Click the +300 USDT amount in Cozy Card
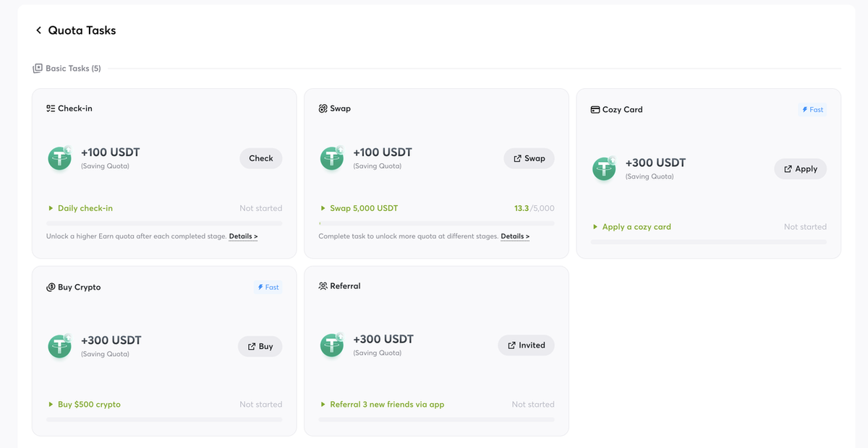 coord(655,163)
